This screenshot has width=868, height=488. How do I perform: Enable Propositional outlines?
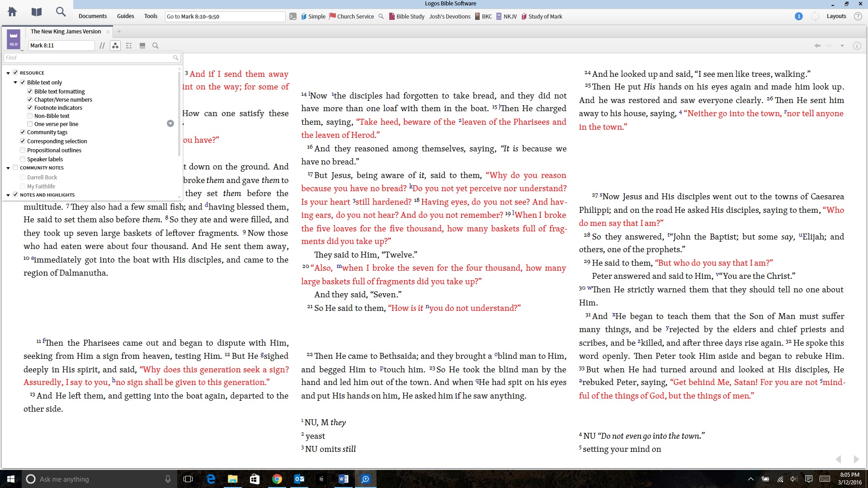click(23, 150)
